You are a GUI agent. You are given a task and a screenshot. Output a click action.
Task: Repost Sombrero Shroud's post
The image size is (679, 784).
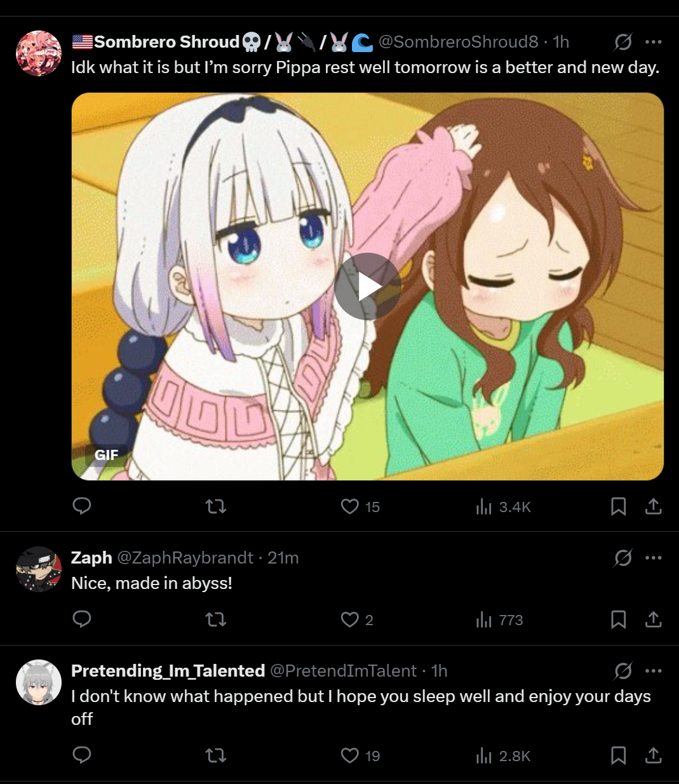216,506
